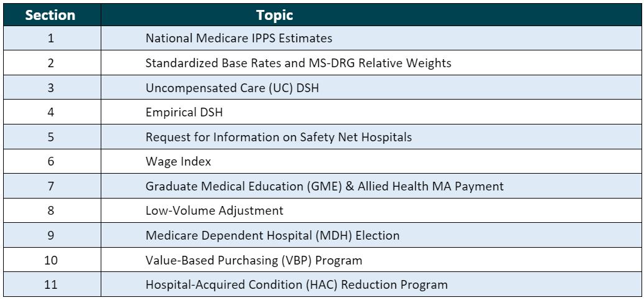The width and height of the screenshot is (644, 300).
Task: Open Value-Based Purchasing (VBP) Program topic
Action: click(254, 260)
